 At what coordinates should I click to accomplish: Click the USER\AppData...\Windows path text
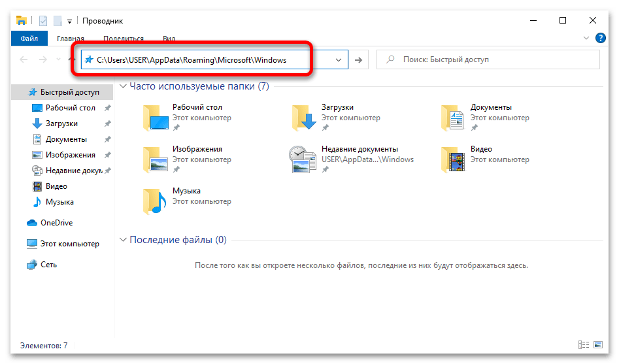367,159
